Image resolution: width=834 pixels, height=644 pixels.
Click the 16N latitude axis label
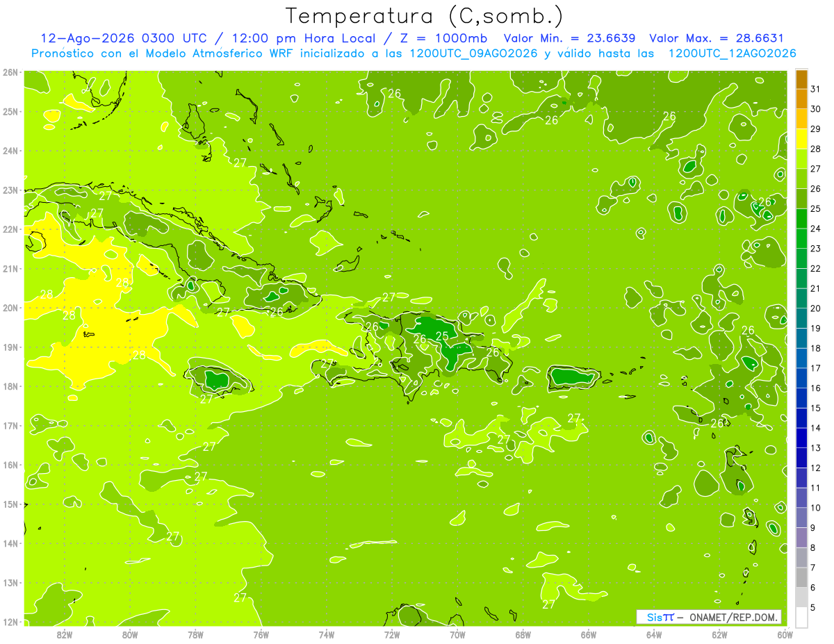10,465
